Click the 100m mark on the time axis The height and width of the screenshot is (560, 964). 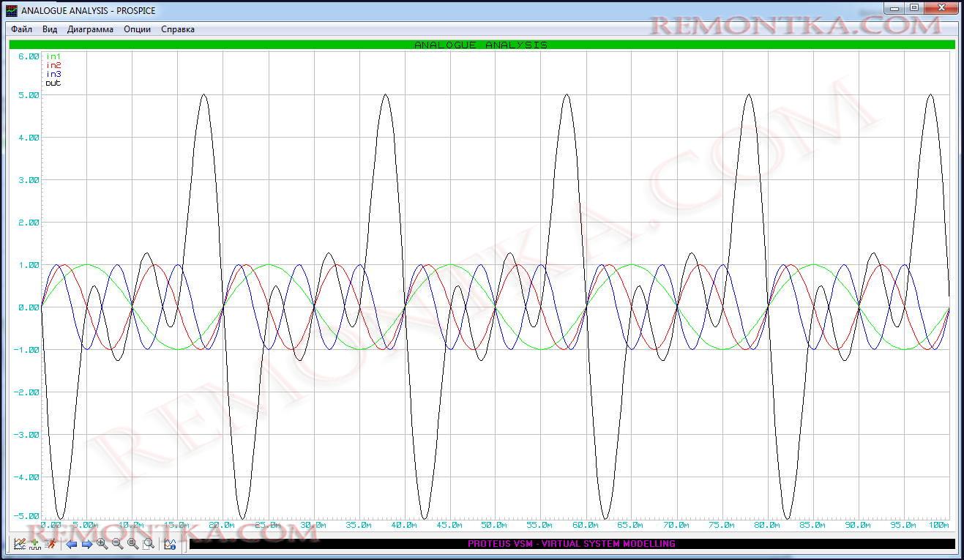point(938,525)
